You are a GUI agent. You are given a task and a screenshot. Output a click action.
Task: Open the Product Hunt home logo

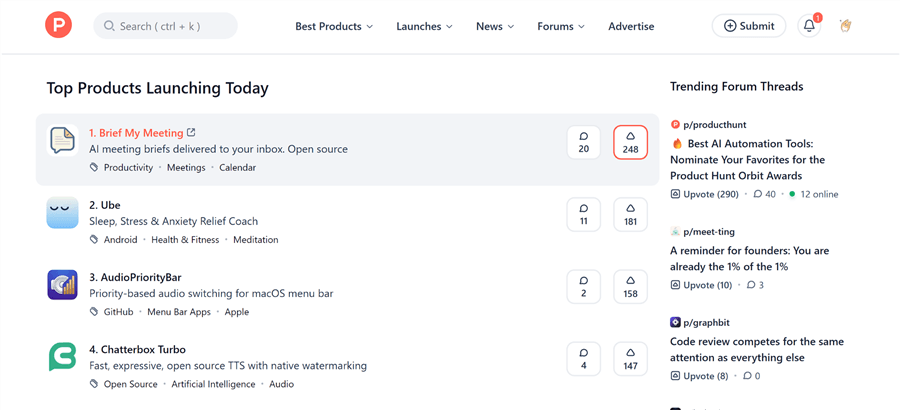[59, 26]
